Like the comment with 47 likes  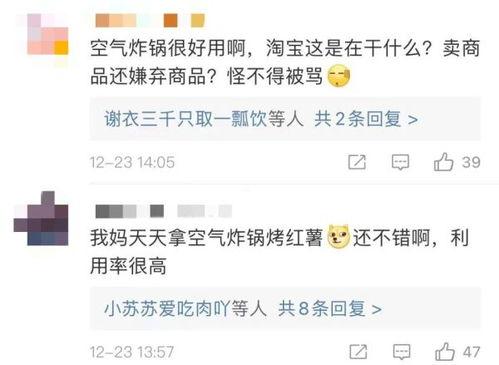point(445,352)
